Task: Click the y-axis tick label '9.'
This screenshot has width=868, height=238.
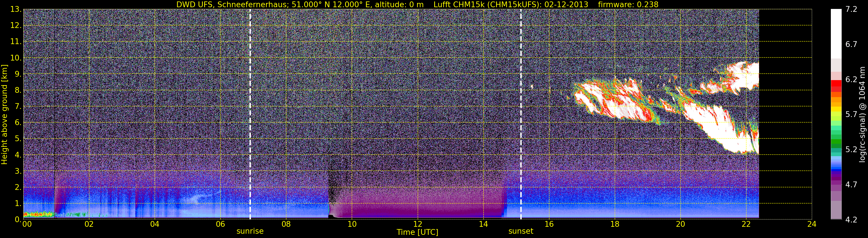Action: [x=18, y=74]
